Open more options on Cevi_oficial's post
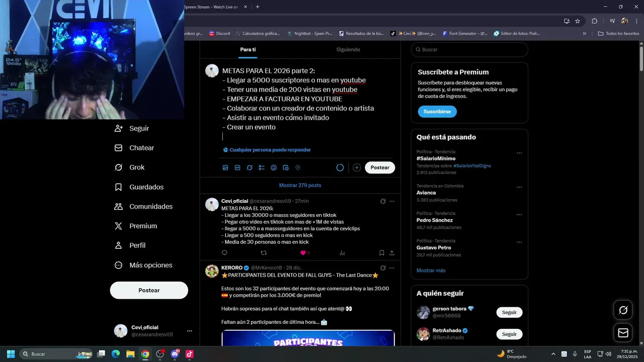The image size is (644, 362). click(392, 201)
